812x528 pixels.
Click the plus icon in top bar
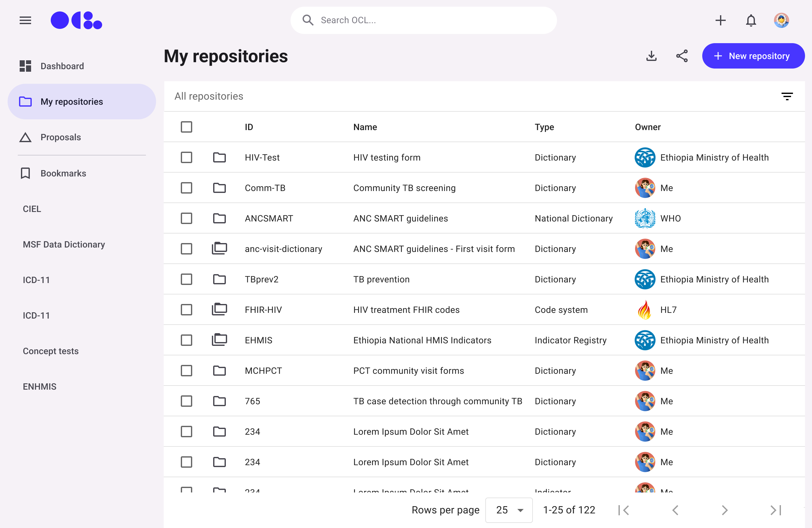(x=720, y=21)
